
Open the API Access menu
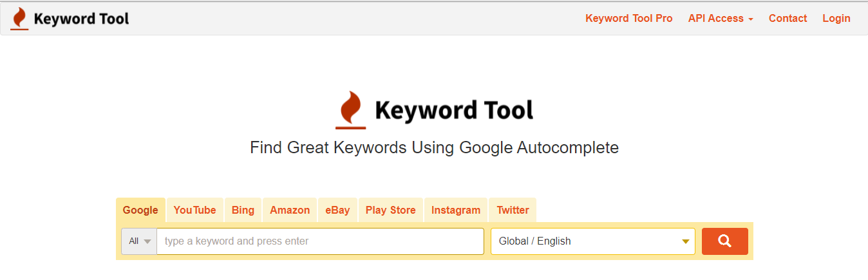coord(721,19)
